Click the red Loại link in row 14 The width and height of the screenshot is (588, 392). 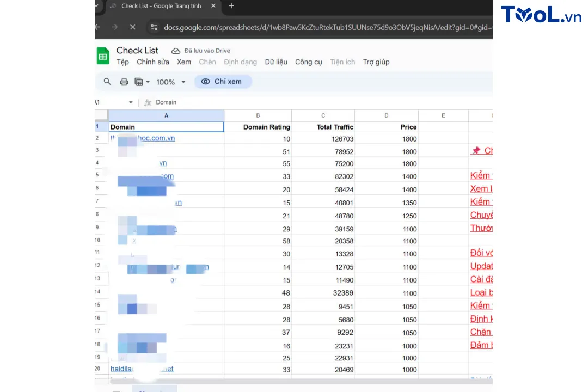point(481,292)
